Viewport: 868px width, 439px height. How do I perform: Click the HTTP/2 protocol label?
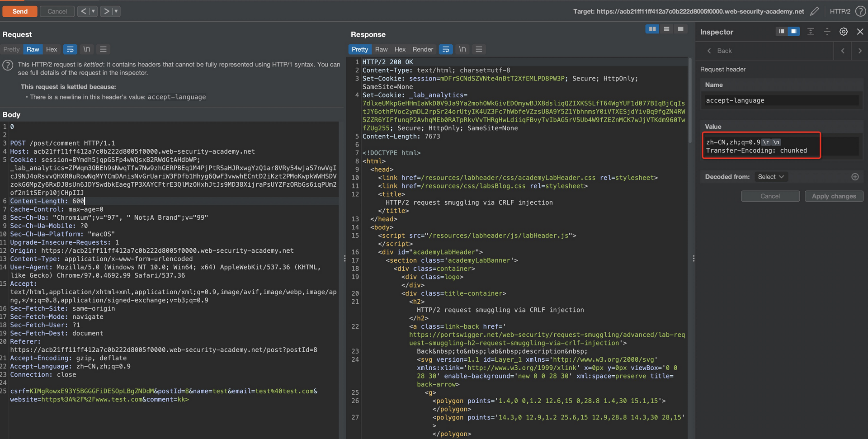pos(840,11)
